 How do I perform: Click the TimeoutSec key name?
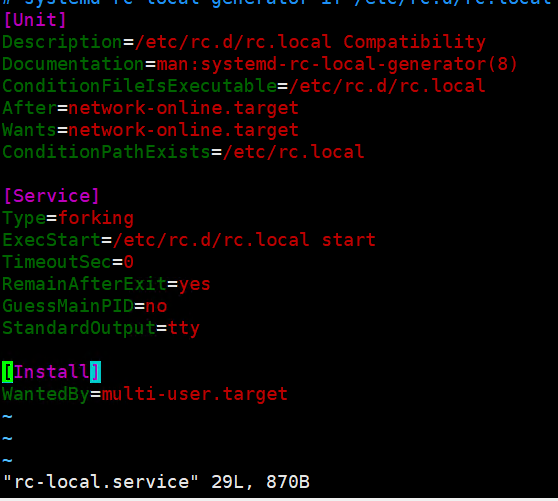tap(57, 262)
